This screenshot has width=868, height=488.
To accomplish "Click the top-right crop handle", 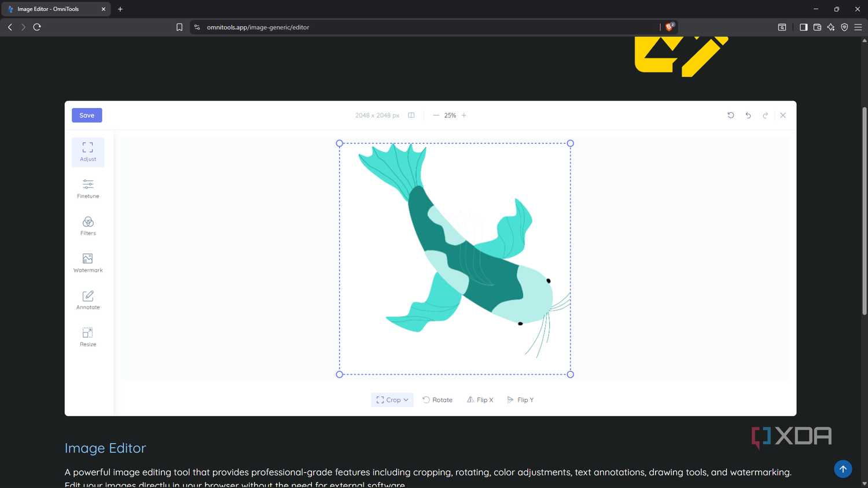I will pyautogui.click(x=571, y=143).
